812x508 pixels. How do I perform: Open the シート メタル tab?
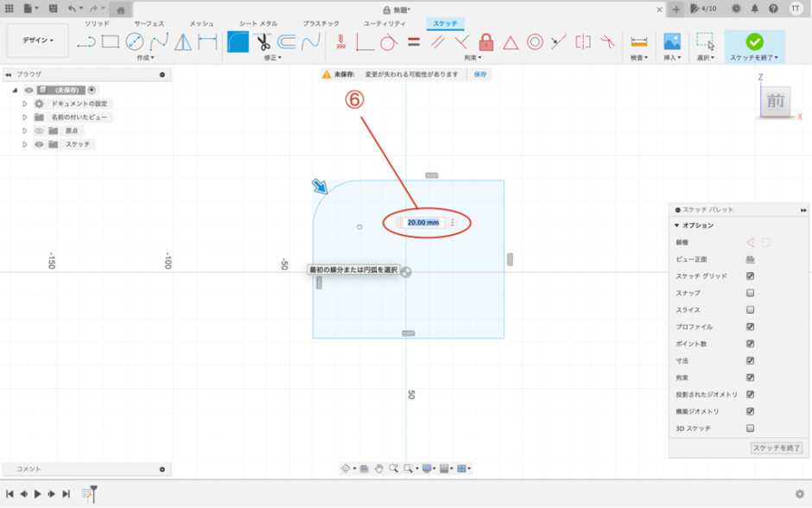coord(257,23)
